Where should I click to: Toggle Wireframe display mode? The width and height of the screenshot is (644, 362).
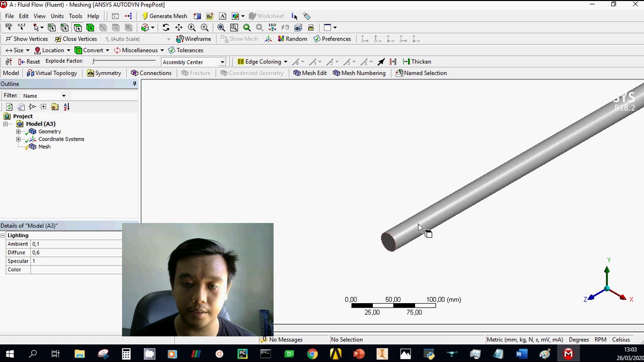(x=194, y=39)
